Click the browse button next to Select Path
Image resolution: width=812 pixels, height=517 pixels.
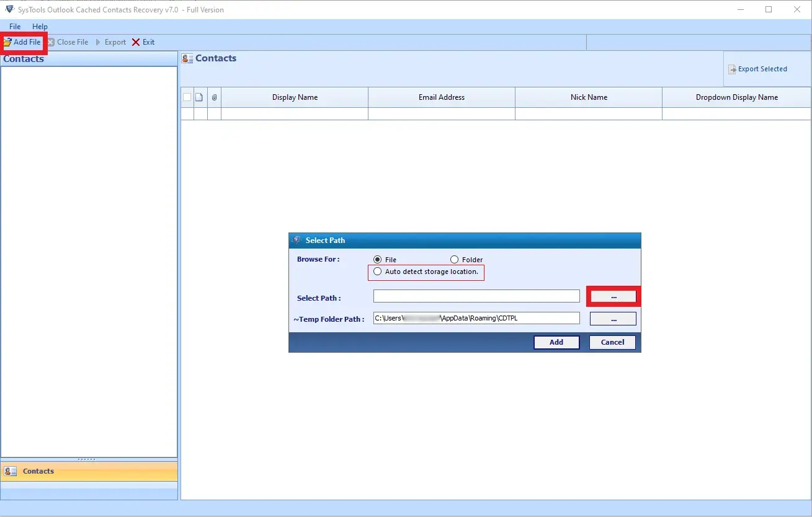tap(613, 296)
